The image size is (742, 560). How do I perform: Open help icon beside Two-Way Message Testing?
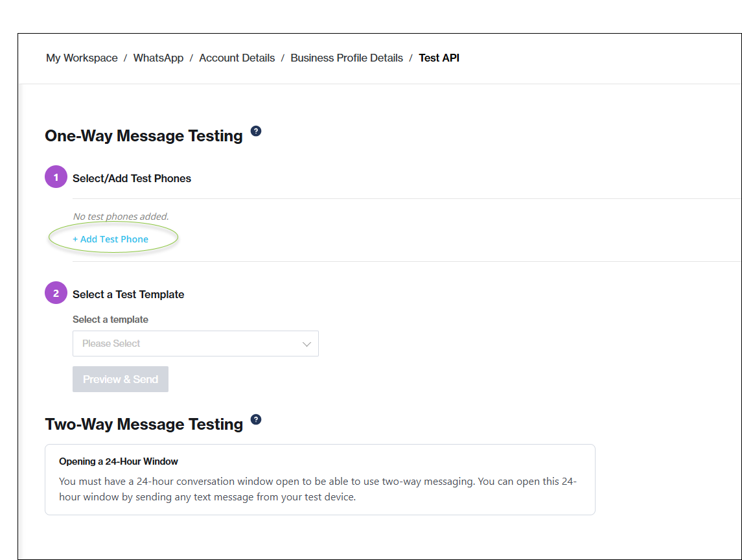[x=256, y=419]
